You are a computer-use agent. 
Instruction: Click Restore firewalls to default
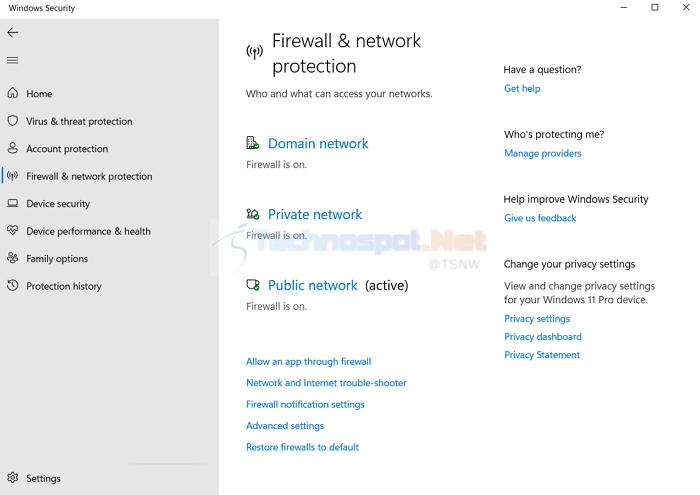302,447
